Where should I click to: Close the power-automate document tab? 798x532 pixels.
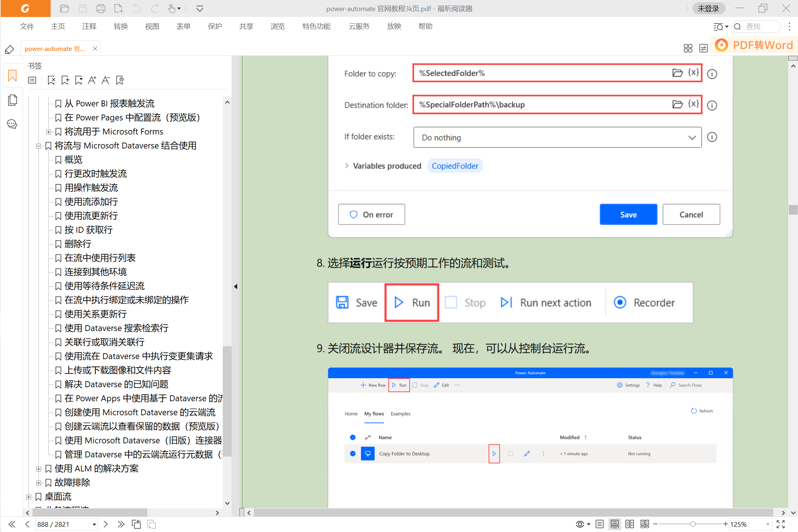pyautogui.click(x=95, y=49)
